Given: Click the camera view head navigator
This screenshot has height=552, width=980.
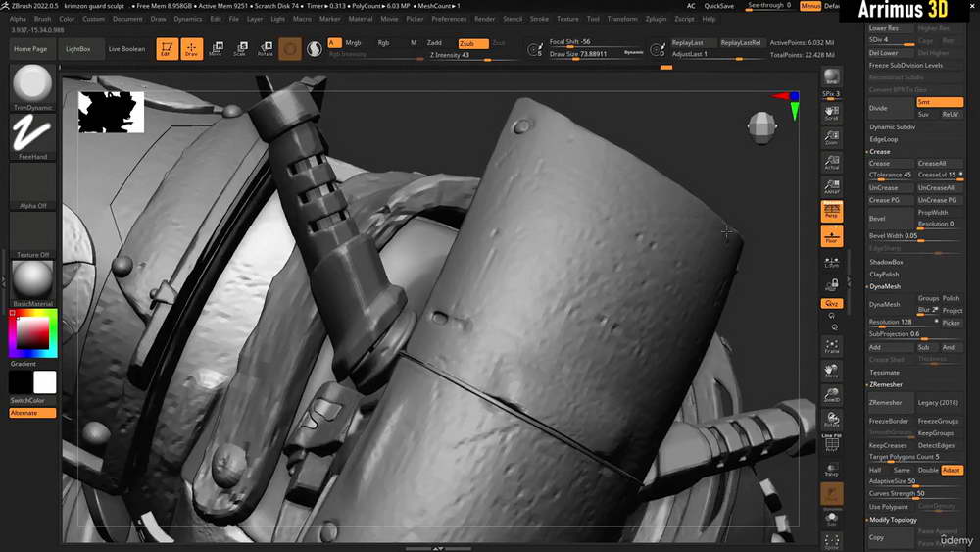Looking at the screenshot, I should pos(761,126).
